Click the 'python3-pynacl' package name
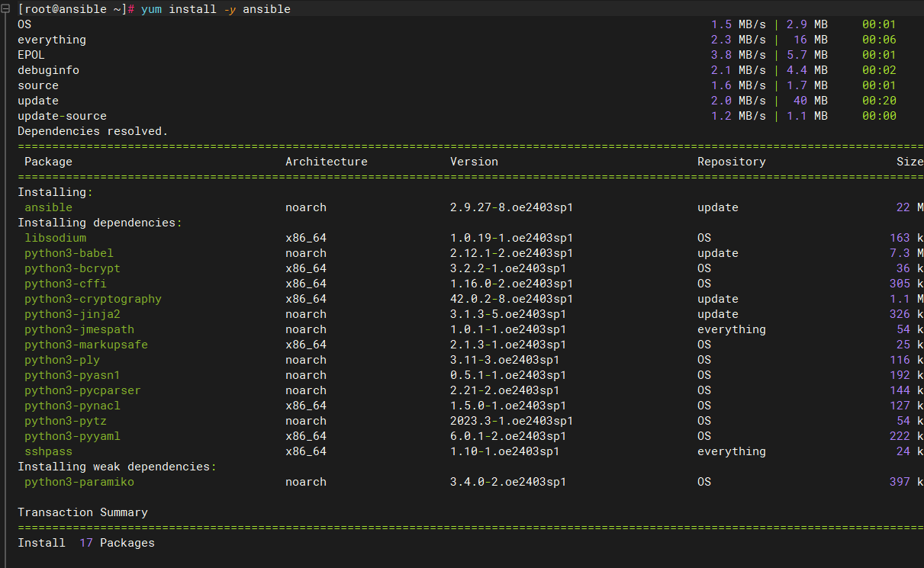The height and width of the screenshot is (568, 924). point(72,406)
